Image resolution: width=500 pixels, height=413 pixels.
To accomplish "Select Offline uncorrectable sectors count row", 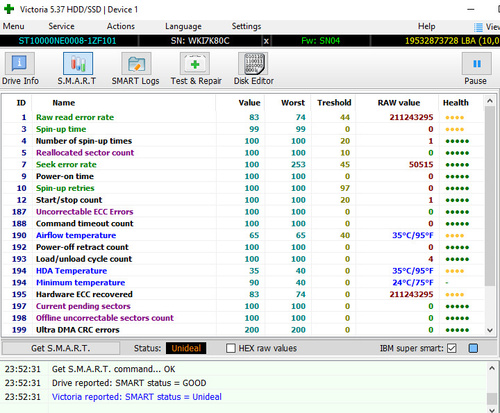I will pyautogui.click(x=243, y=318).
